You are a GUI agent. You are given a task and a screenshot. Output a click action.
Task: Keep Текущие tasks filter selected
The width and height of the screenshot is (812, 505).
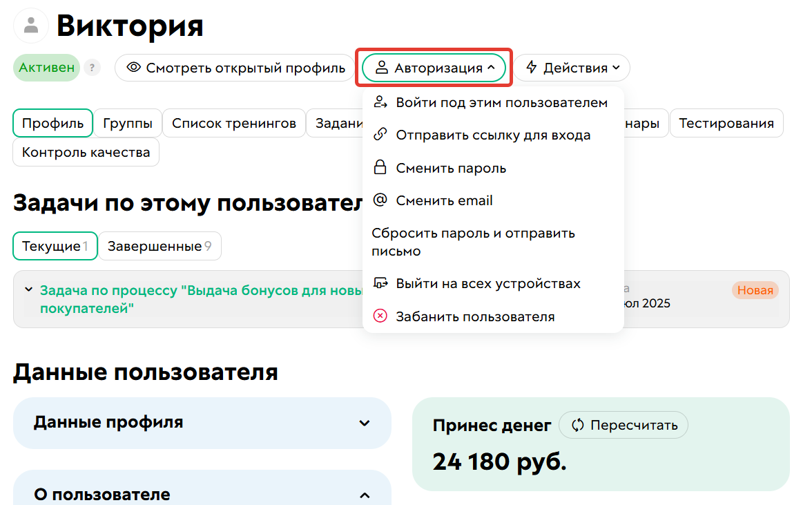55,245
